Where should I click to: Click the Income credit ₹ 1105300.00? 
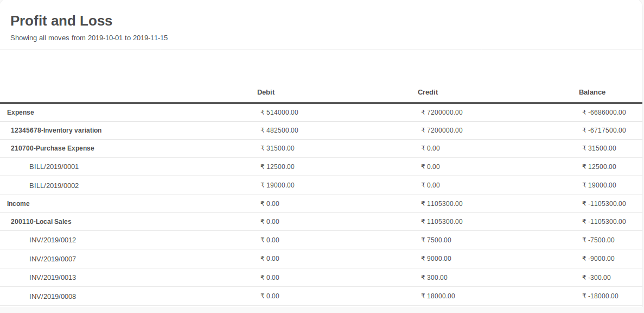point(442,204)
